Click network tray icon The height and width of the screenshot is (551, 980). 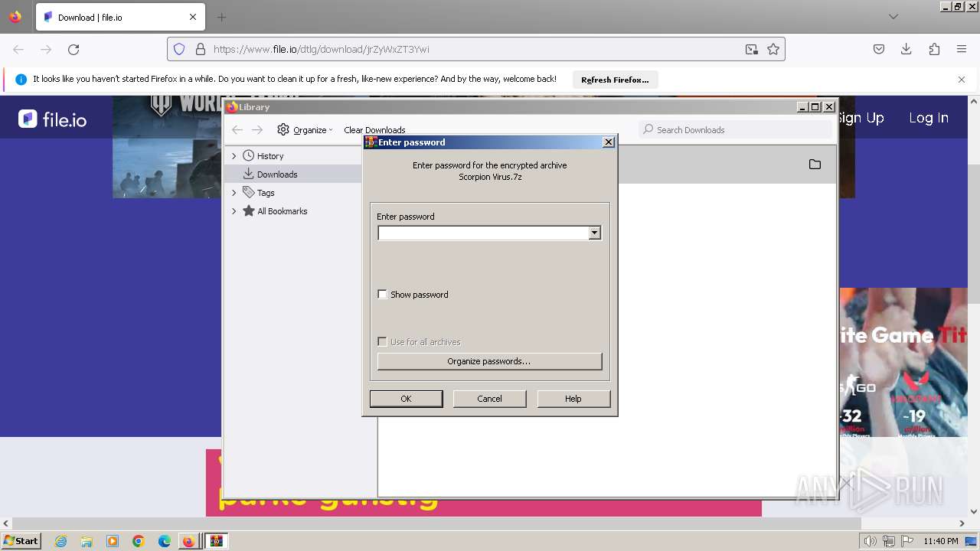click(x=889, y=541)
